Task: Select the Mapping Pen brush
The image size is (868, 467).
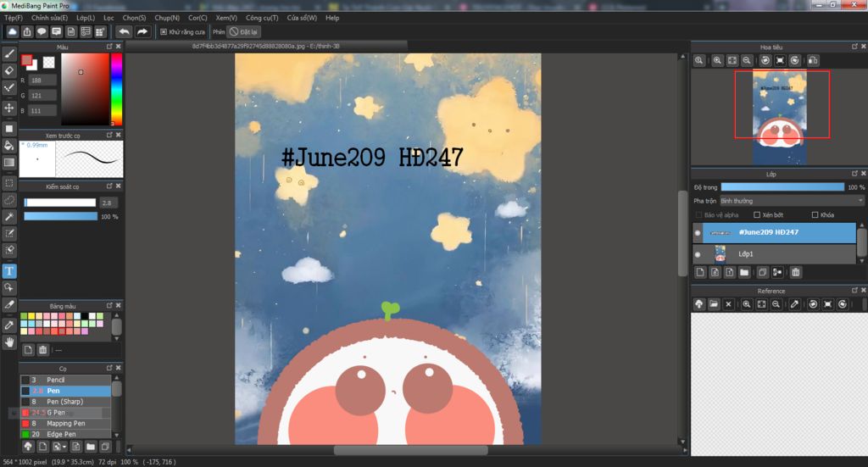Action: (65, 423)
